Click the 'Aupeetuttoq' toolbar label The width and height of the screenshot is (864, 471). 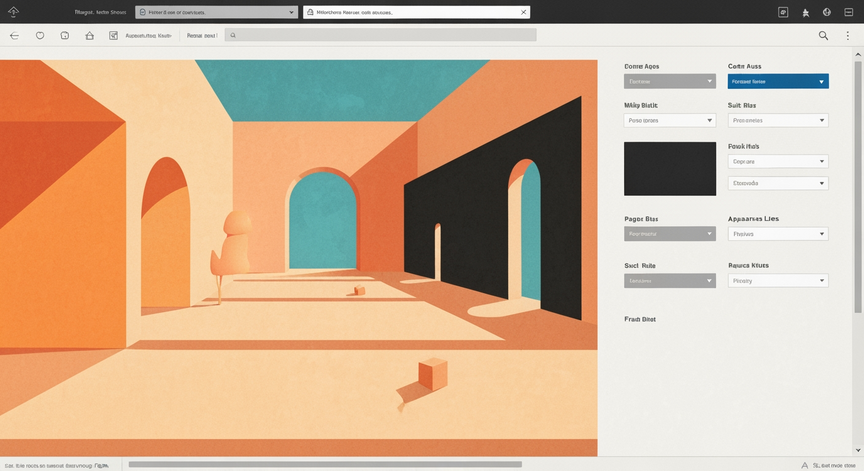coord(148,36)
